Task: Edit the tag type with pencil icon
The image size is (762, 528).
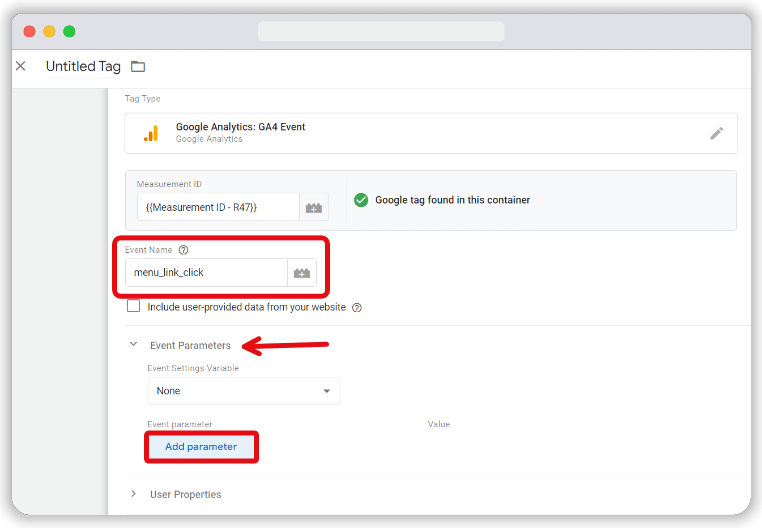Action: coord(716,133)
